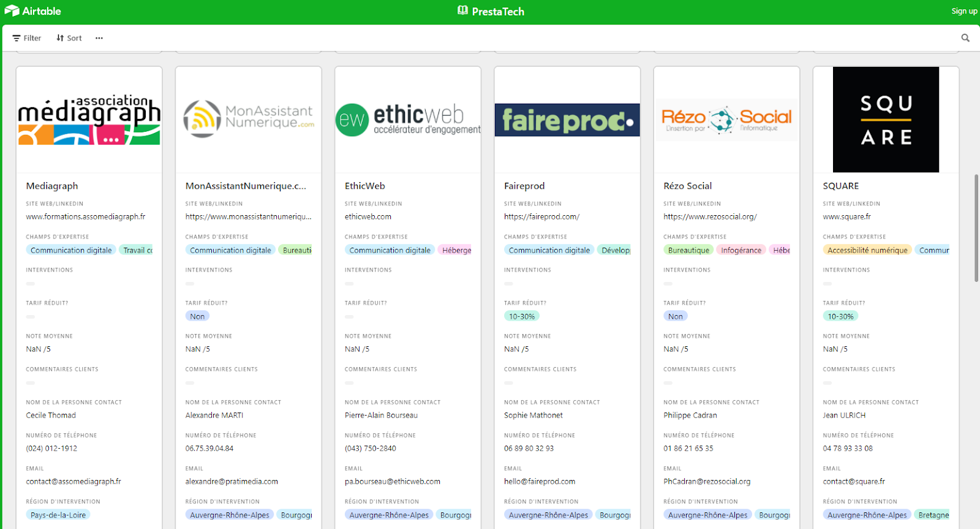Select the Rézo Social card title

point(688,186)
